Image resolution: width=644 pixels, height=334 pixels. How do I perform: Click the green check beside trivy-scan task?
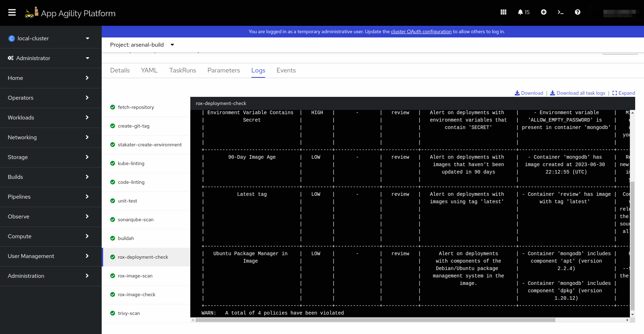tap(113, 313)
